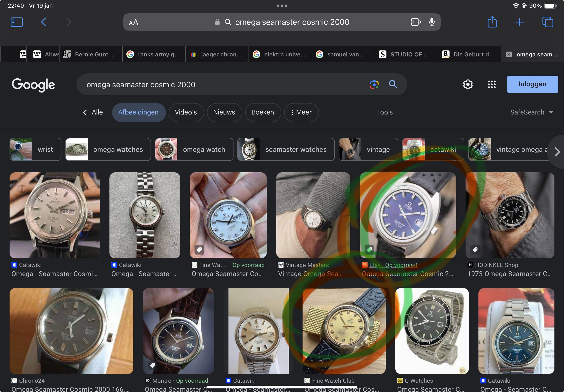Select the 'seamaster watches' suggestion chip
The height and width of the screenshot is (392, 564).
click(x=286, y=149)
